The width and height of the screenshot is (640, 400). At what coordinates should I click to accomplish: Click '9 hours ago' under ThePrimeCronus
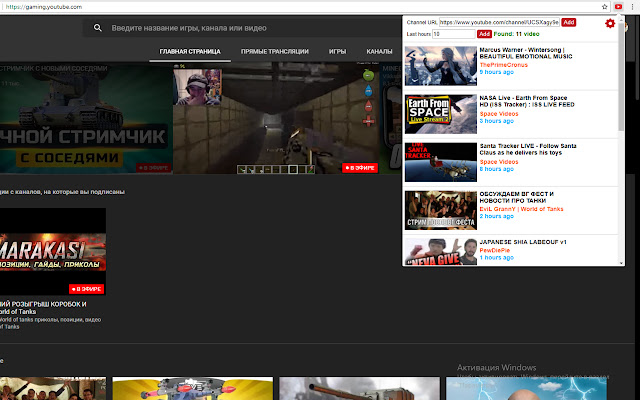click(496, 72)
